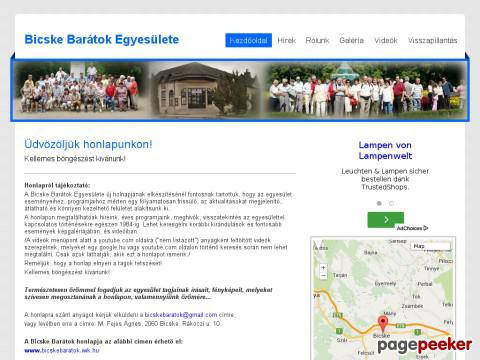480x360 pixels.
Task: Select the second ad carousel dot
Action: click(391, 203)
